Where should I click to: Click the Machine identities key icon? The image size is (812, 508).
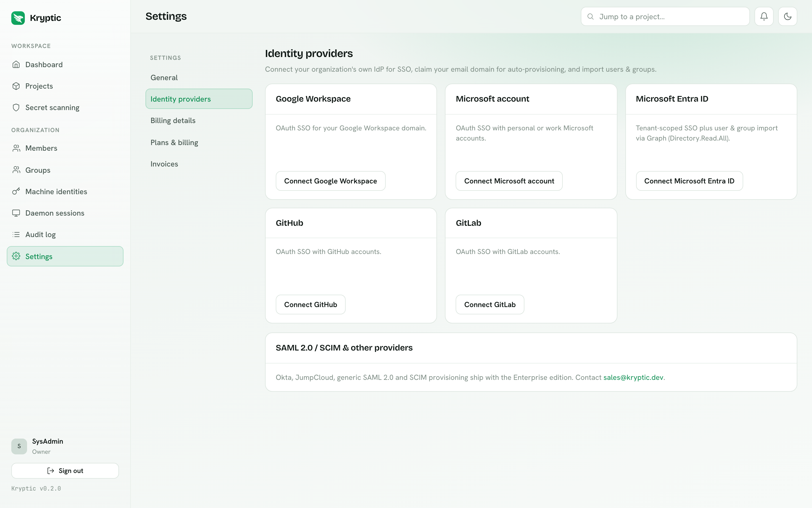click(16, 192)
